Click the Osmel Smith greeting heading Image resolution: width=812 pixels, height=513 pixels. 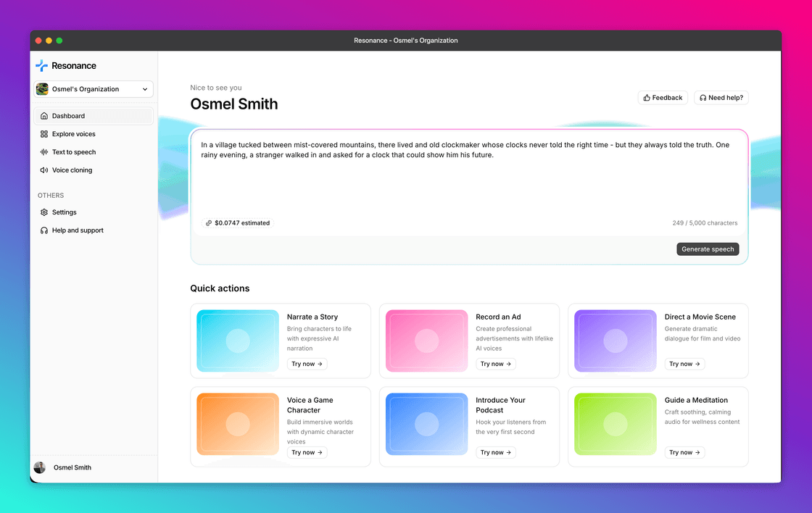click(234, 104)
